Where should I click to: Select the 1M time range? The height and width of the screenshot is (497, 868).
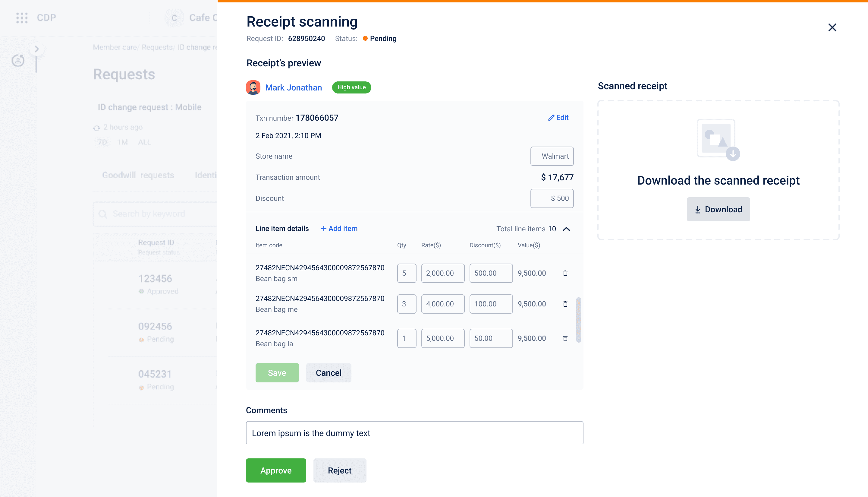point(122,142)
